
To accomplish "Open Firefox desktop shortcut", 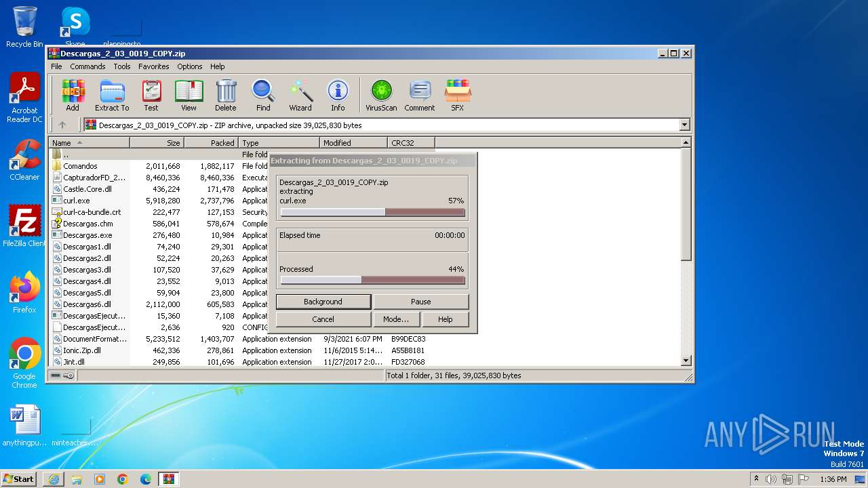I will pyautogui.click(x=24, y=292).
